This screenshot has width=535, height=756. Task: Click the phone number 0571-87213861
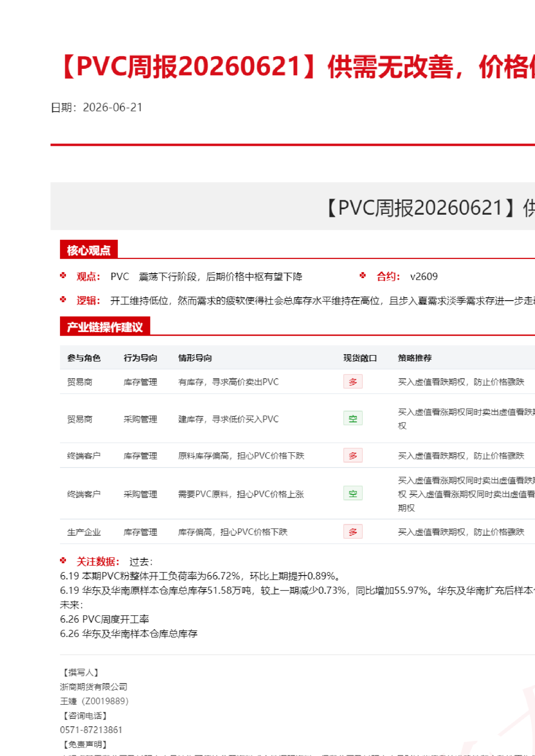91,730
